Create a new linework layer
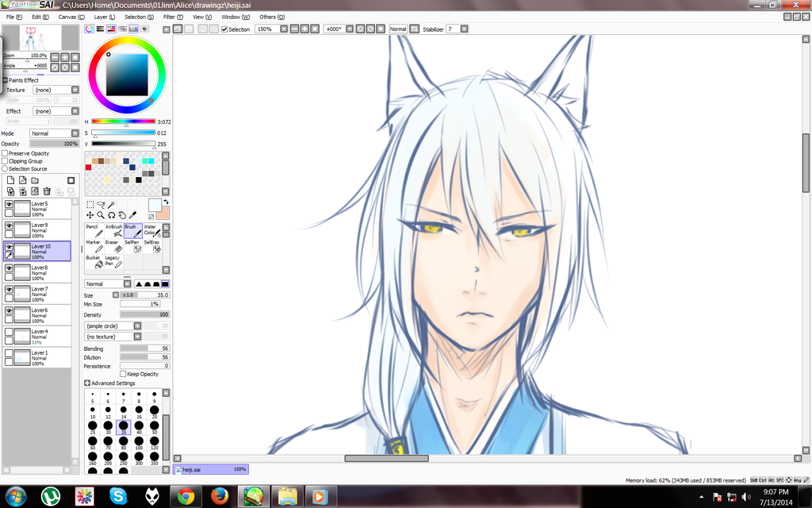 23,180
